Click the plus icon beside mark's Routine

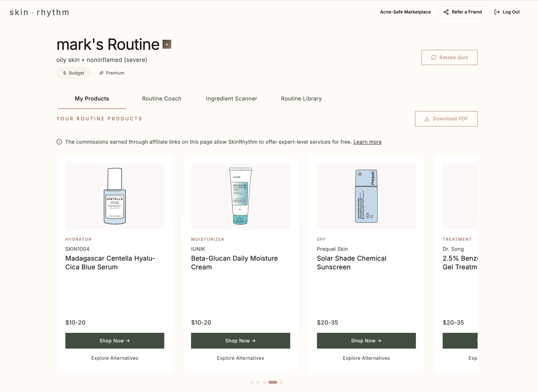pyautogui.click(x=167, y=44)
